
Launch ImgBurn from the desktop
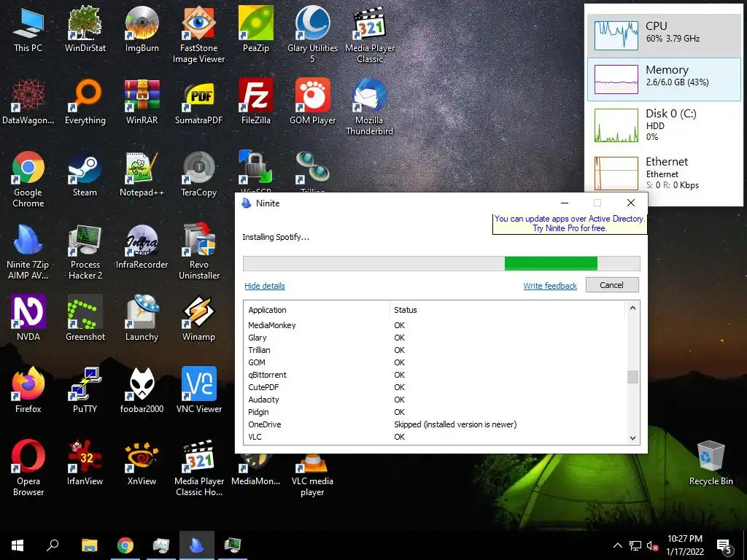142,28
